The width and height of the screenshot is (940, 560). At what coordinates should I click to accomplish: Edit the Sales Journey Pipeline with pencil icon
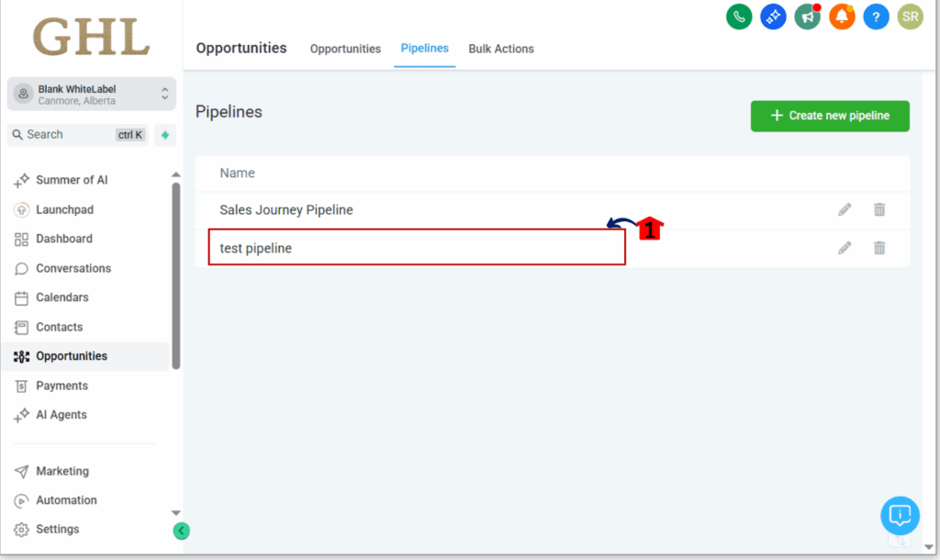click(845, 210)
